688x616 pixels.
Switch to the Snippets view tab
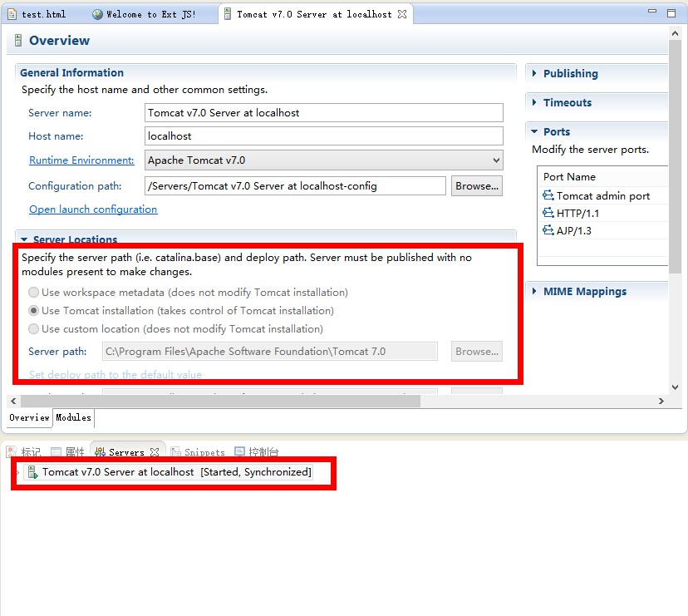[198, 451]
